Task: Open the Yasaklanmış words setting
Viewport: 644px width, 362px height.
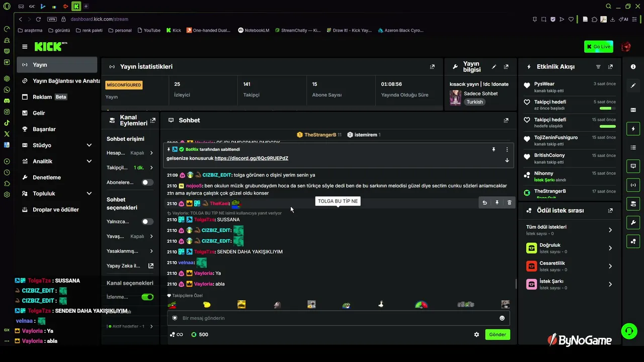Action: [x=130, y=251]
